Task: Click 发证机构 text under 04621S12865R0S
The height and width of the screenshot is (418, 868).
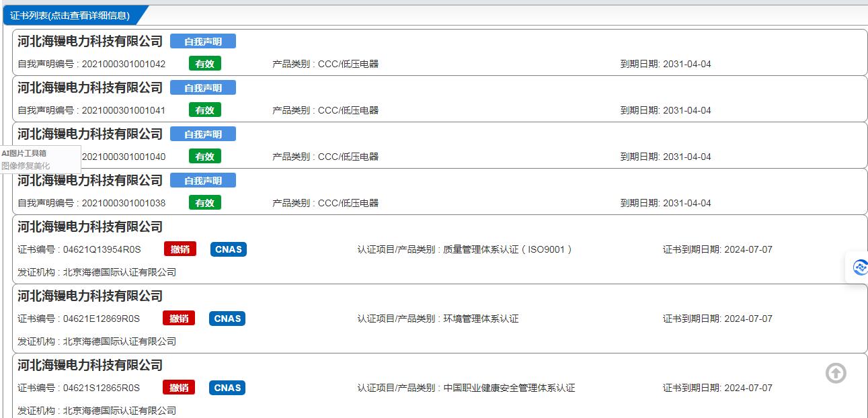Action: (x=97, y=411)
